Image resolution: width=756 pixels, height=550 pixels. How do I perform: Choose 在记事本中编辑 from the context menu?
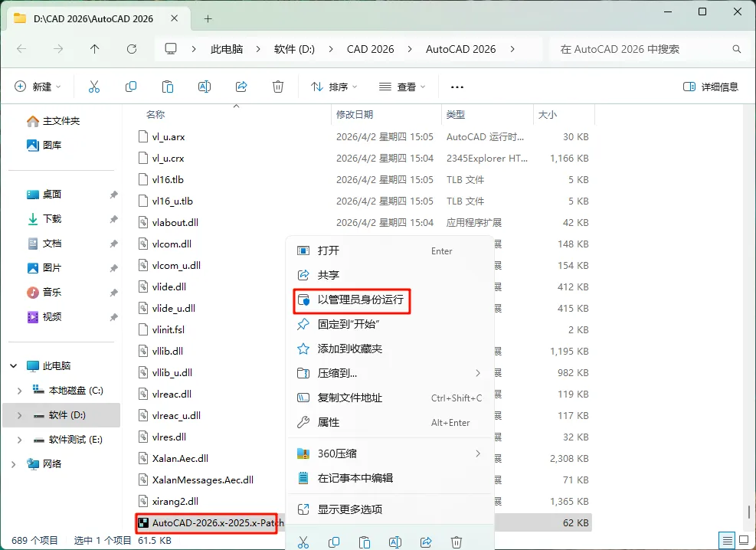click(x=390, y=478)
